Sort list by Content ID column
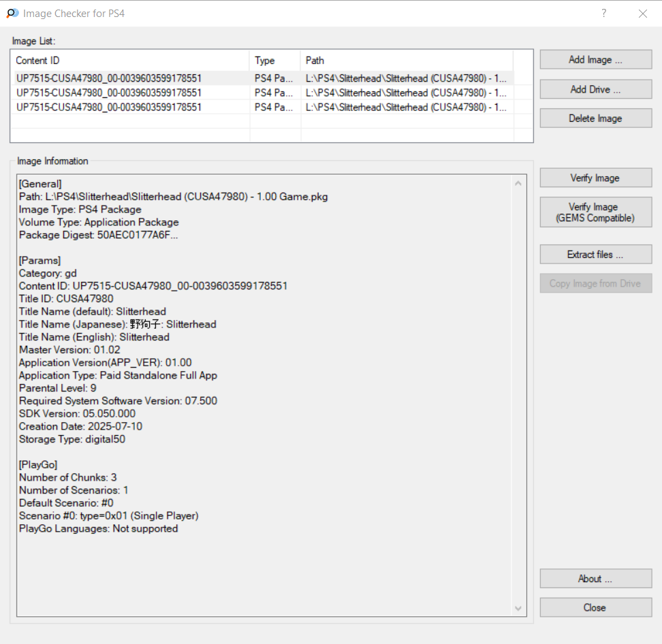This screenshot has height=644, width=662. 131,61
